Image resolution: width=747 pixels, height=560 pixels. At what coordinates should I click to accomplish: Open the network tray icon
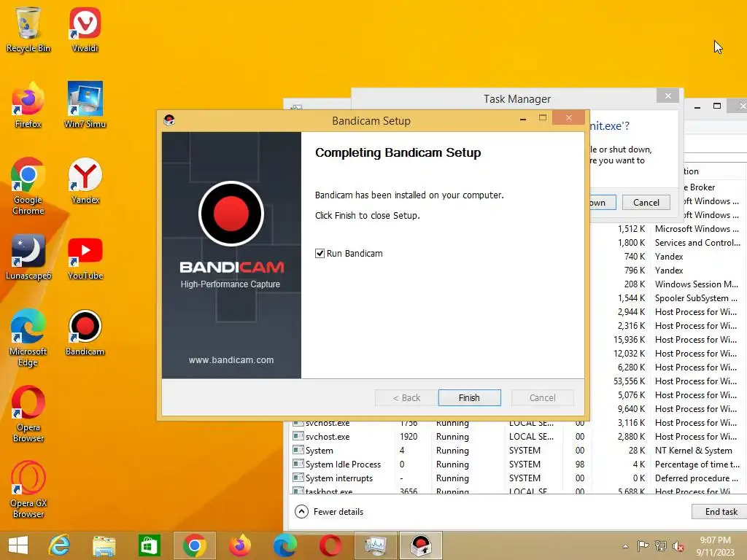coord(661,546)
